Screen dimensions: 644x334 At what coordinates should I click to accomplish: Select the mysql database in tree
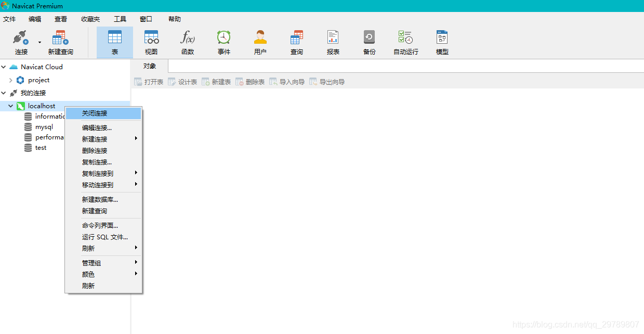(44, 127)
